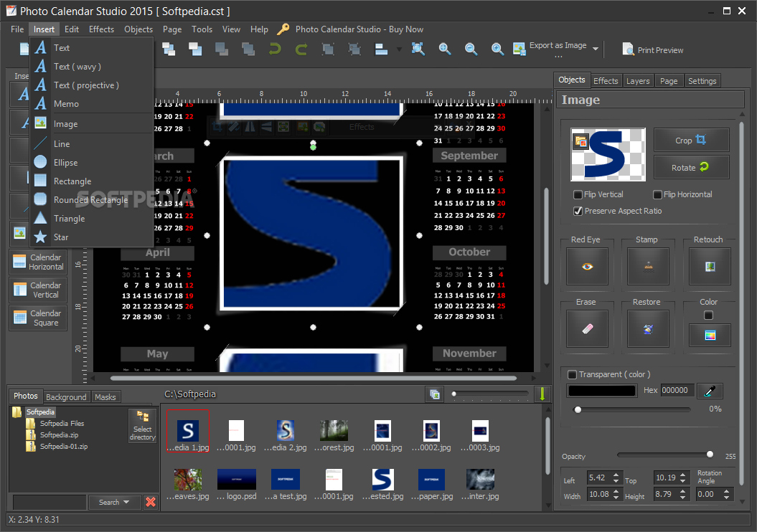Screen dimensions: 757x532
Task: Click Calendar Horizontal button
Action: tap(38, 262)
